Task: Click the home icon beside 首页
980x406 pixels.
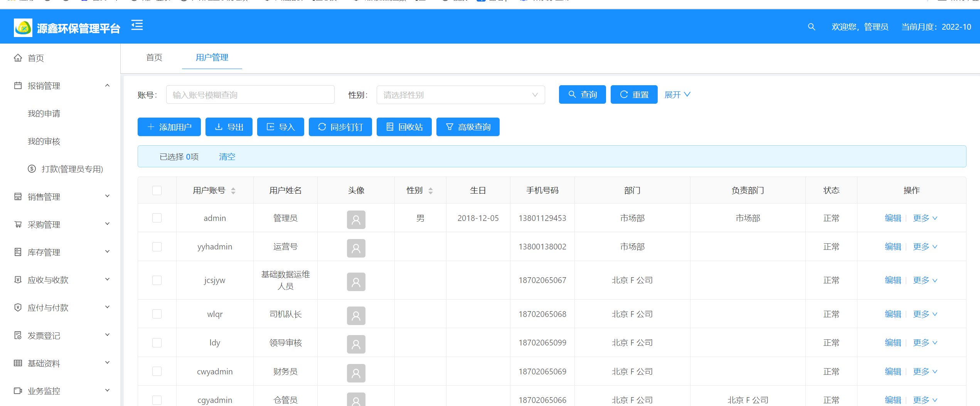Action: pyautogui.click(x=18, y=58)
